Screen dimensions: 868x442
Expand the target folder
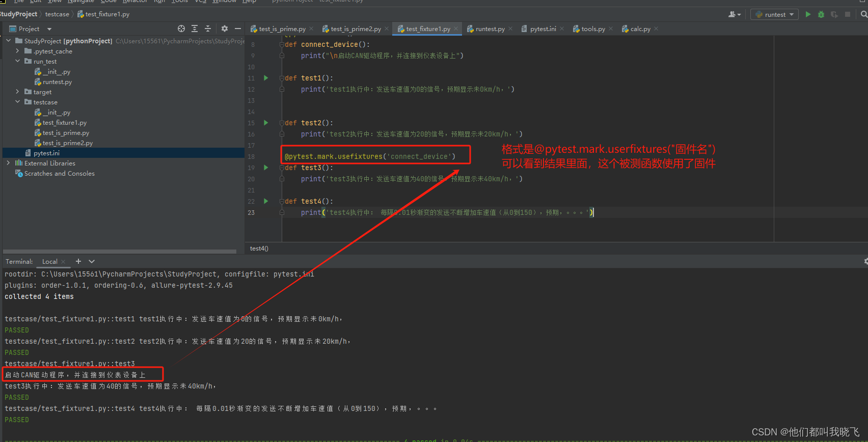coord(17,92)
